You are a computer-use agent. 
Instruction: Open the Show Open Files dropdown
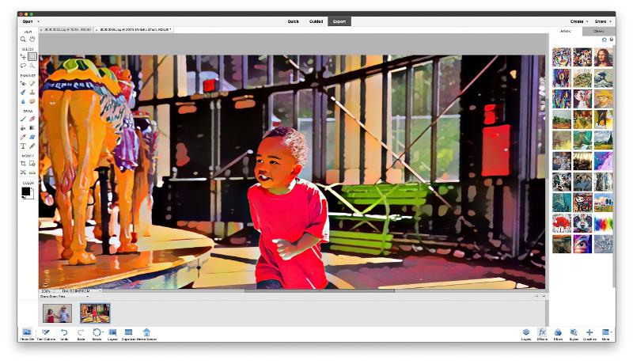click(65, 296)
